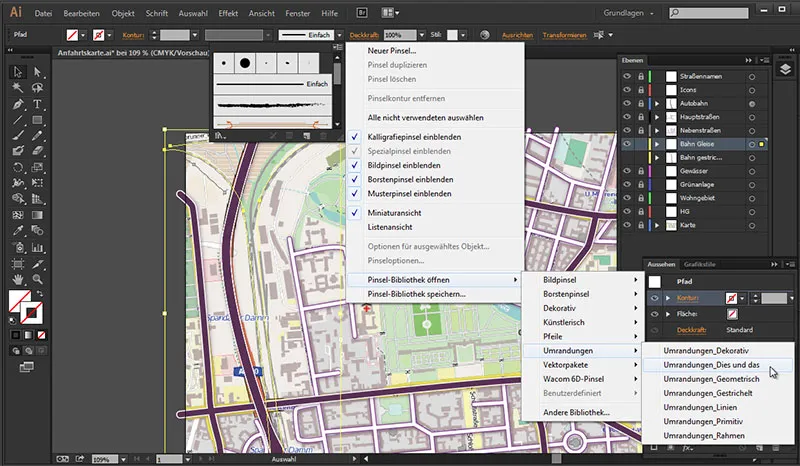Hide the Icons layer
The image size is (800, 466).
[x=627, y=90]
